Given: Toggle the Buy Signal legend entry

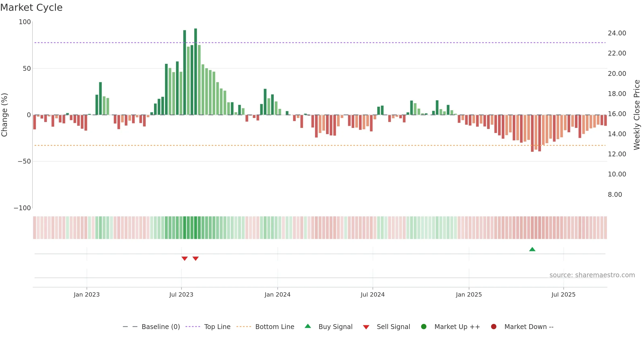Looking at the screenshot, I should [x=329, y=327].
